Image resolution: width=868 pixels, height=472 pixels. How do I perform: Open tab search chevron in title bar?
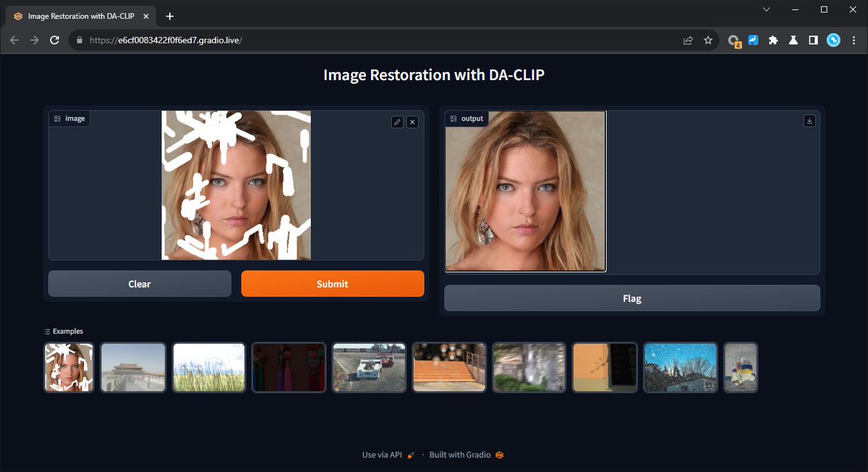[x=767, y=9]
